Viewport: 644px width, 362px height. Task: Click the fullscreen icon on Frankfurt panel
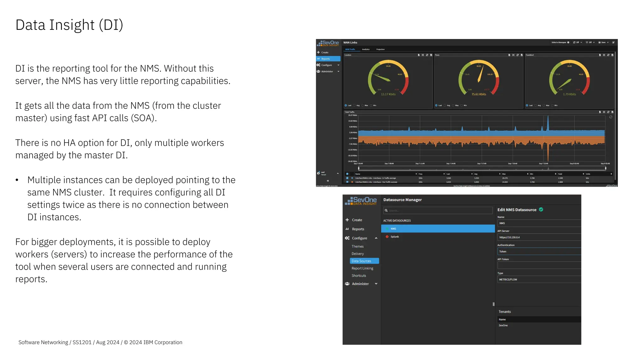click(604, 55)
